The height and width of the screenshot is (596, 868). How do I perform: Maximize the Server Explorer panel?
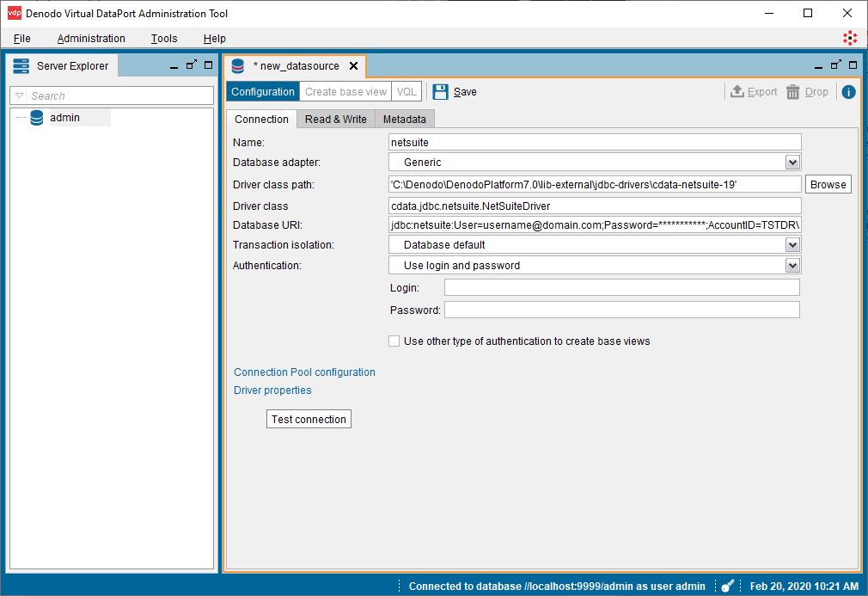coord(208,65)
